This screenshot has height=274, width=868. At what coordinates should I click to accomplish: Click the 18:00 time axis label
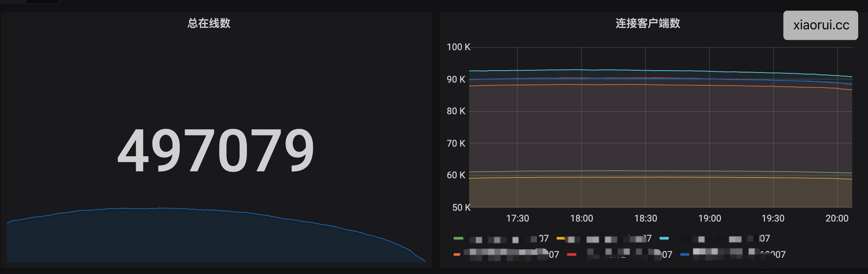[581, 218]
